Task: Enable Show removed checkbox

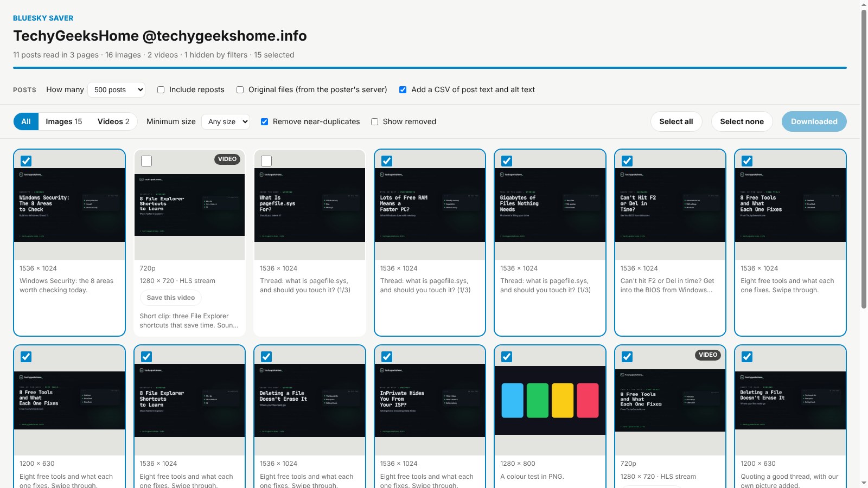Action: [x=374, y=122]
